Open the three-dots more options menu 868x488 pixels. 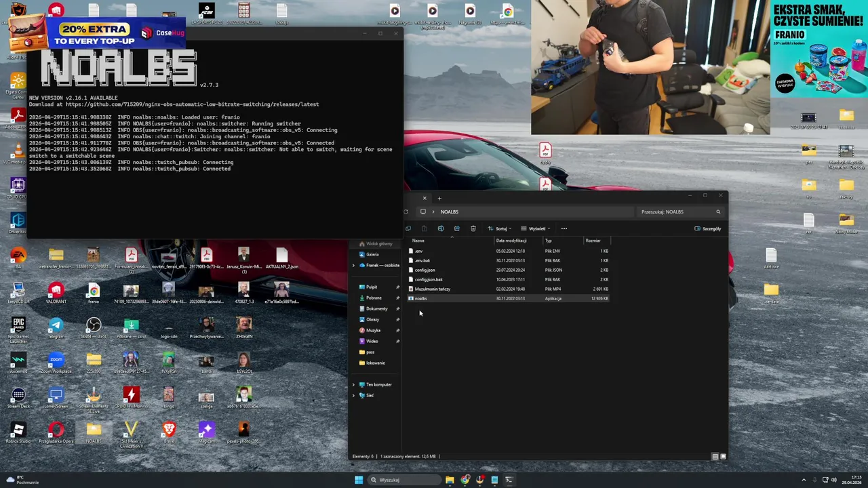564,228
